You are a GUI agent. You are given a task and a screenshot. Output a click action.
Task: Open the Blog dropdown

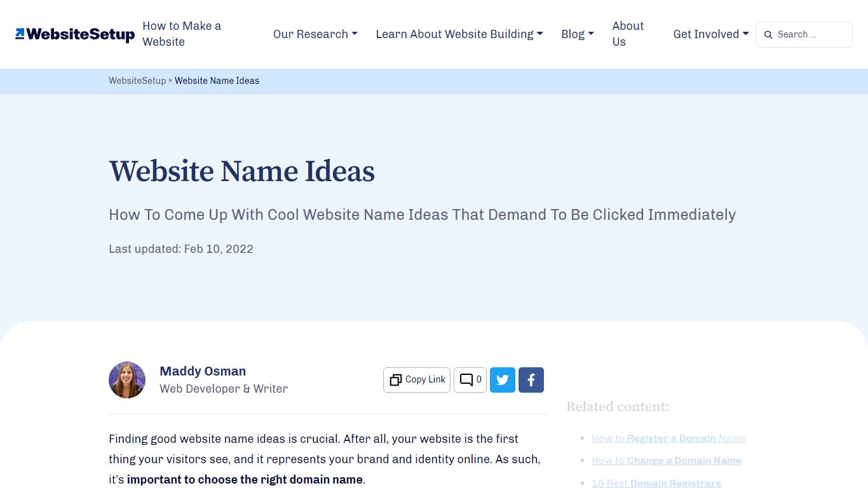(x=576, y=34)
